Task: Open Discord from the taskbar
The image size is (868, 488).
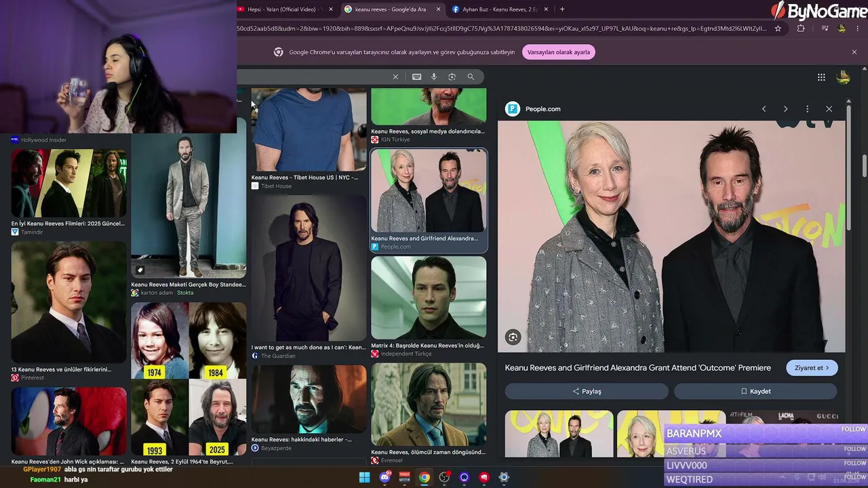Action: pyautogui.click(x=385, y=477)
